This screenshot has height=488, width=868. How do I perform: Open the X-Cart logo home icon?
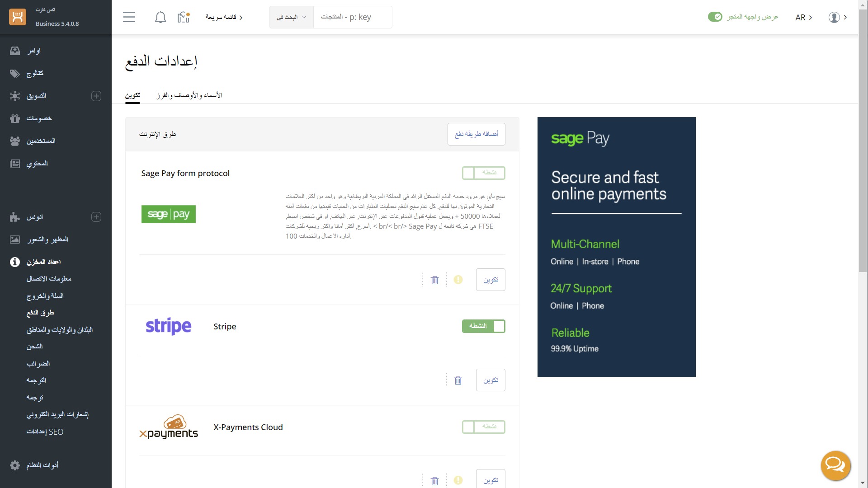pos(17,17)
